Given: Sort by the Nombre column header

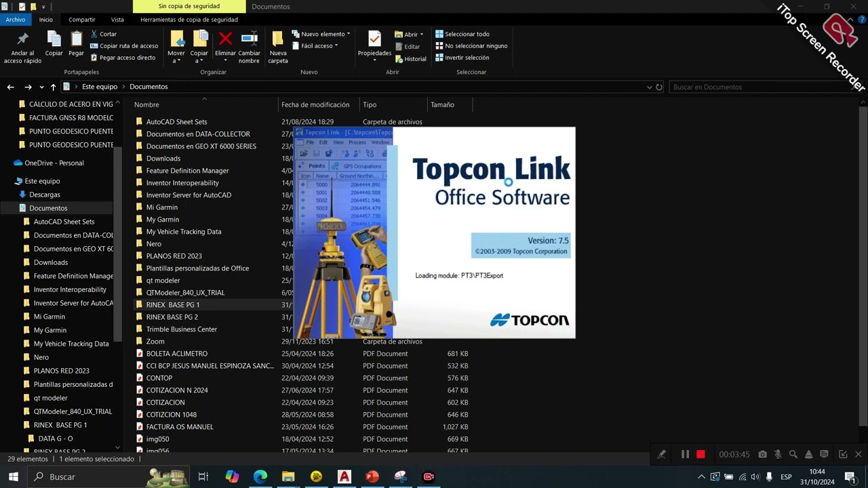Looking at the screenshot, I should tap(146, 104).
